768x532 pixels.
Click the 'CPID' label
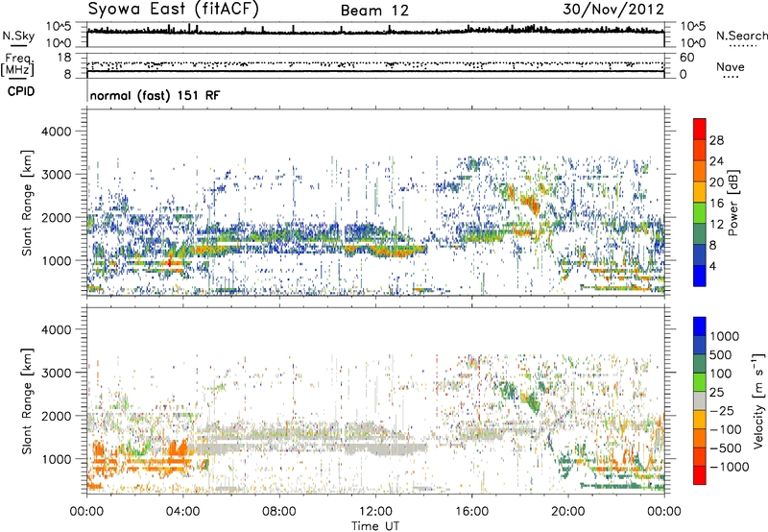21,91
